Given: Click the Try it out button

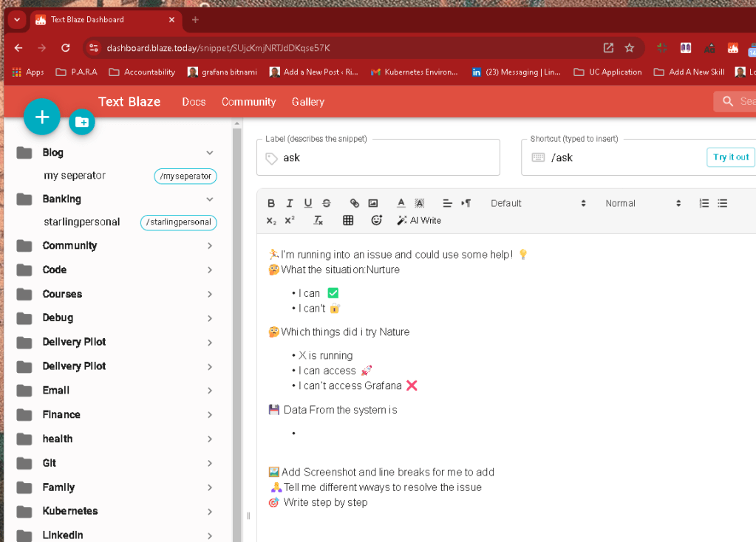Looking at the screenshot, I should [x=730, y=157].
